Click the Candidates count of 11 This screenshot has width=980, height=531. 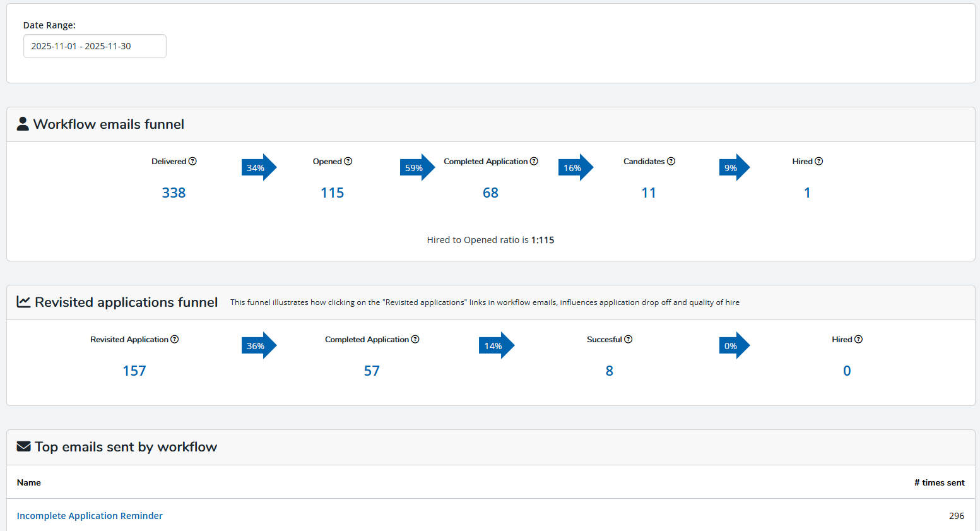pos(649,193)
